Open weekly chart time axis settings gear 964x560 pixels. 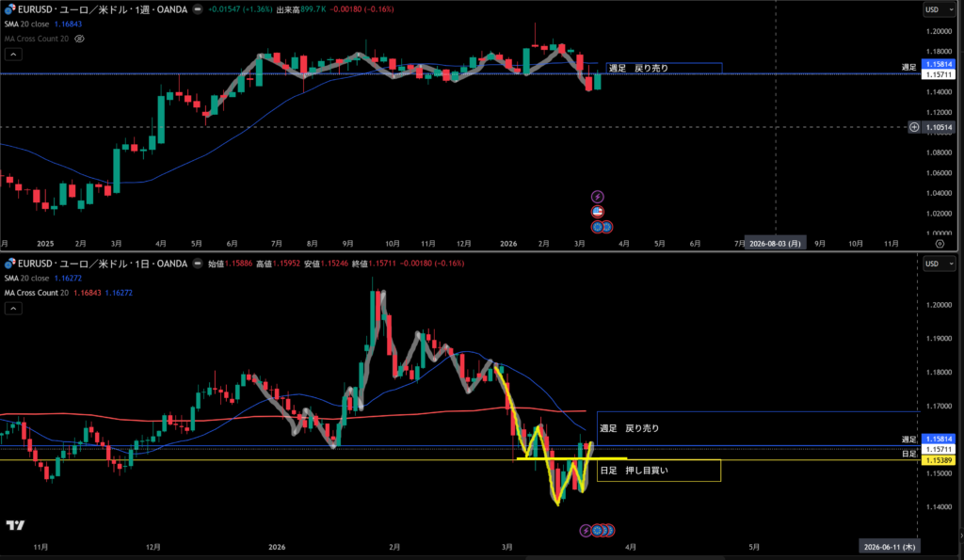click(x=940, y=243)
